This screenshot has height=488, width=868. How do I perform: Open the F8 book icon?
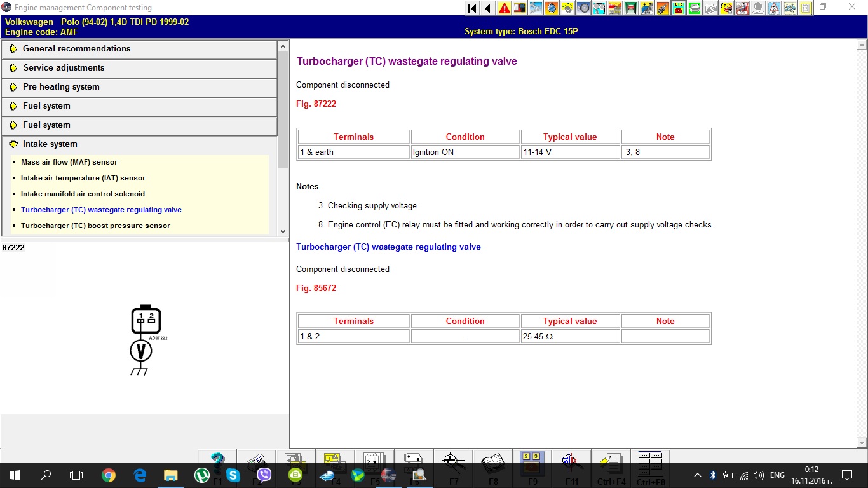[492, 466]
